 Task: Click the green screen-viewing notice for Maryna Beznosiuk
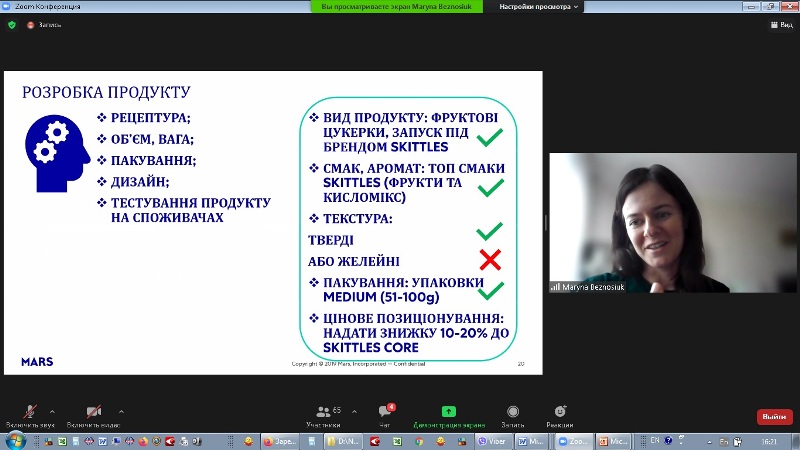point(396,7)
